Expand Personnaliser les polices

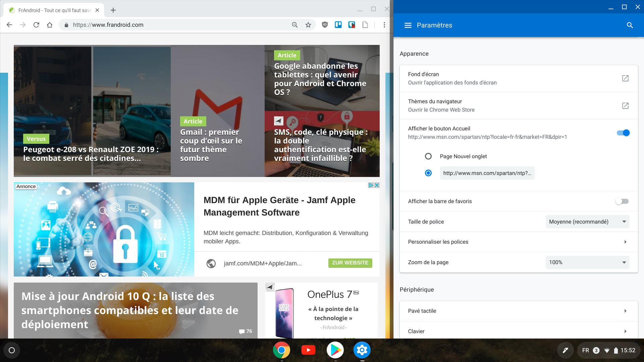tap(519, 242)
